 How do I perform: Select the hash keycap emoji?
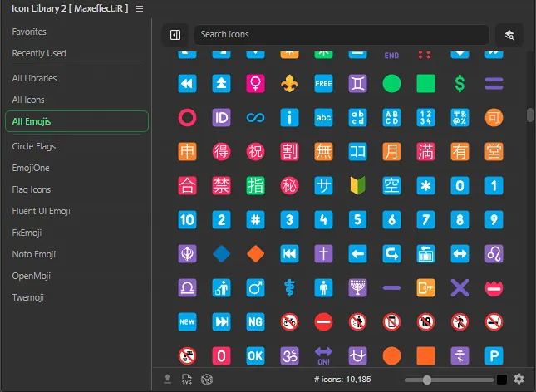[255, 220]
